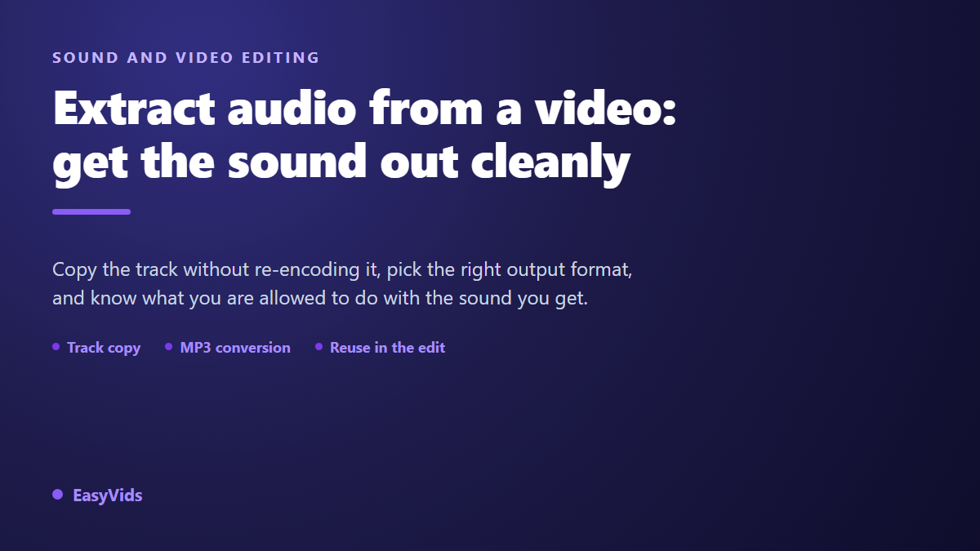Click the line 'and know what you are allowed'
Image resolution: width=980 pixels, height=551 pixels.
[x=320, y=298]
